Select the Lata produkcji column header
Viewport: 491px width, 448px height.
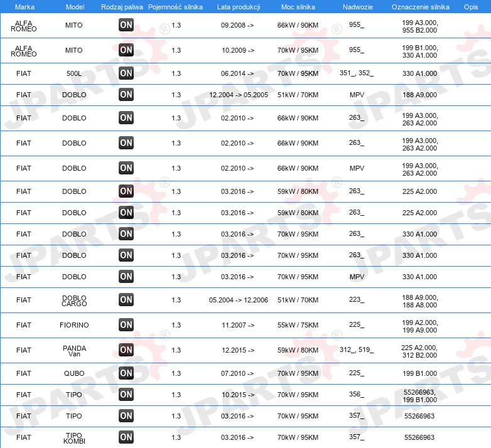[239, 7]
